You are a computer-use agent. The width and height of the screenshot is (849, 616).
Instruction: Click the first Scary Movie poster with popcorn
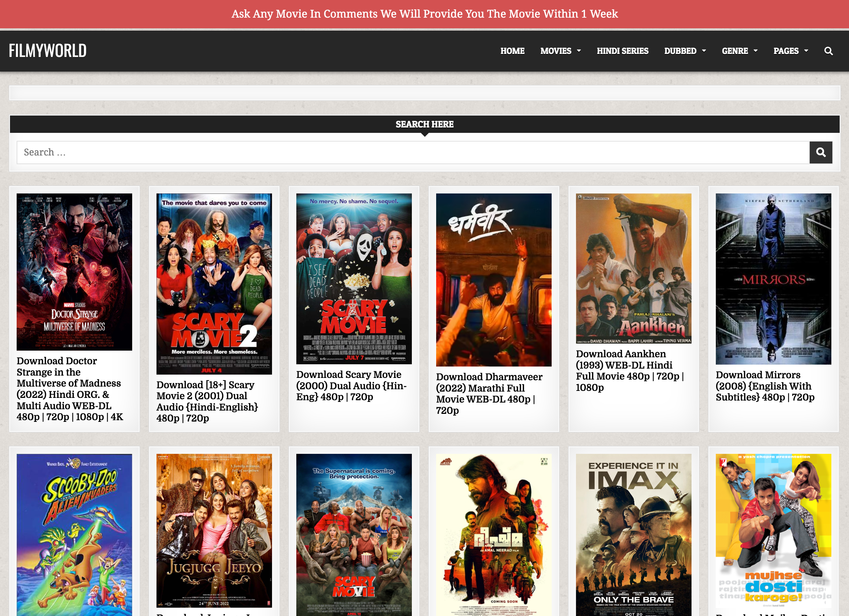pos(354,279)
